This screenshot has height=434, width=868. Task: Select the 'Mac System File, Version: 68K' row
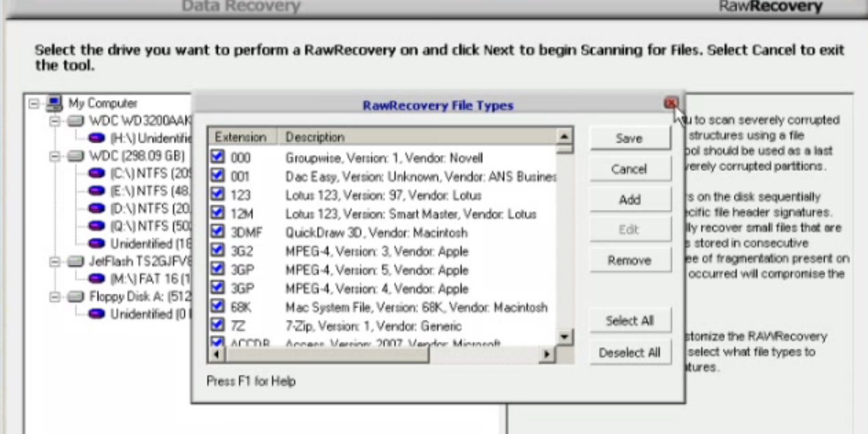click(383, 307)
